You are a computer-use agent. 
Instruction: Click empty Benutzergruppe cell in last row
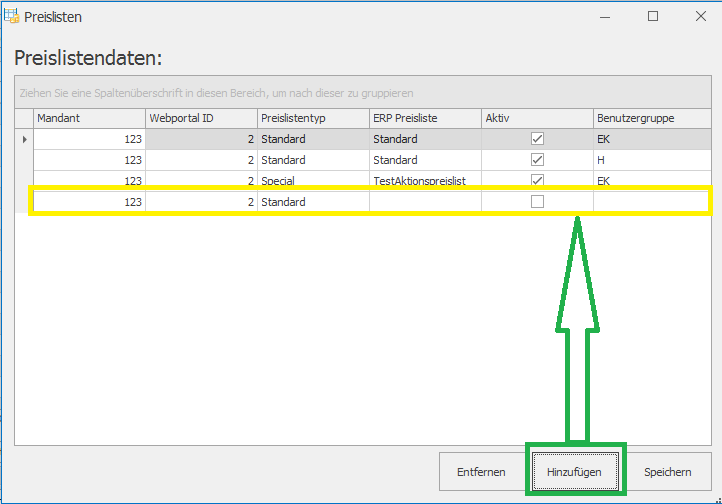(x=650, y=202)
